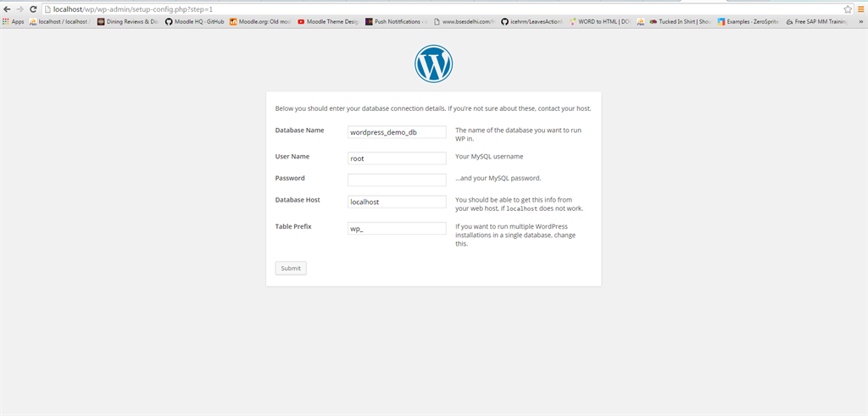Expand the bookmarks overflow chevron

(x=860, y=22)
